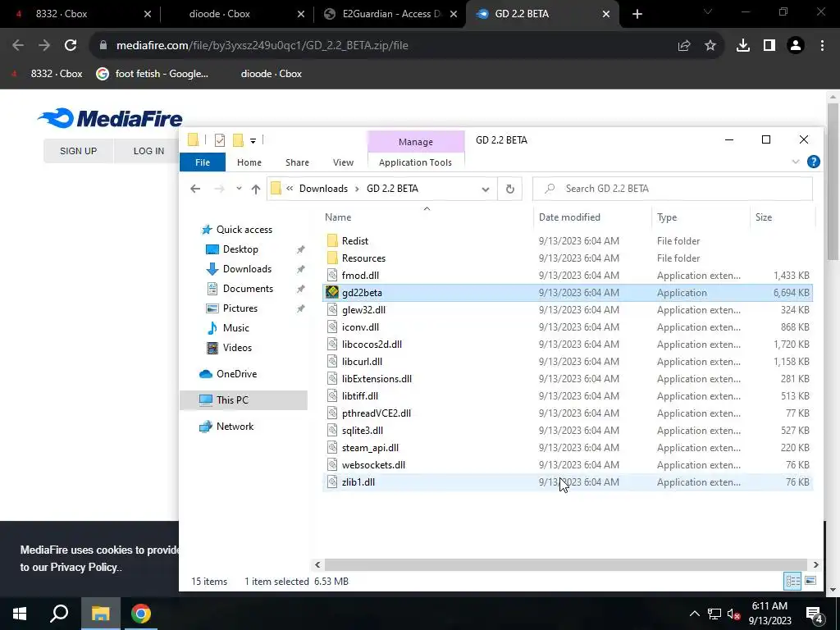Select Network in navigation pane
840x630 pixels.
coord(235,427)
